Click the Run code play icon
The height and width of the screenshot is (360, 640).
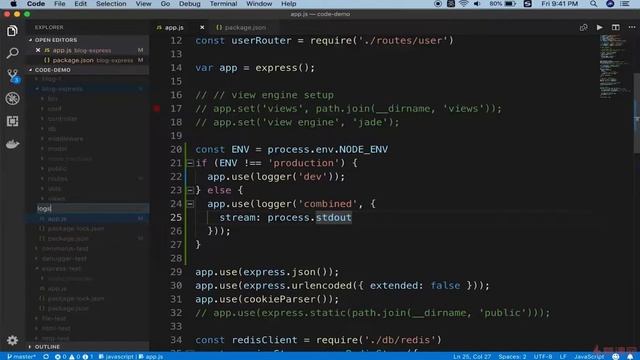coord(599,27)
